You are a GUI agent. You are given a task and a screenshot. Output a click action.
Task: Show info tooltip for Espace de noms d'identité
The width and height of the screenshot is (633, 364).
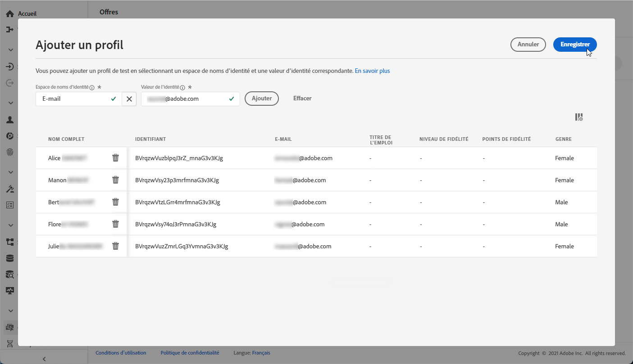[x=92, y=88]
